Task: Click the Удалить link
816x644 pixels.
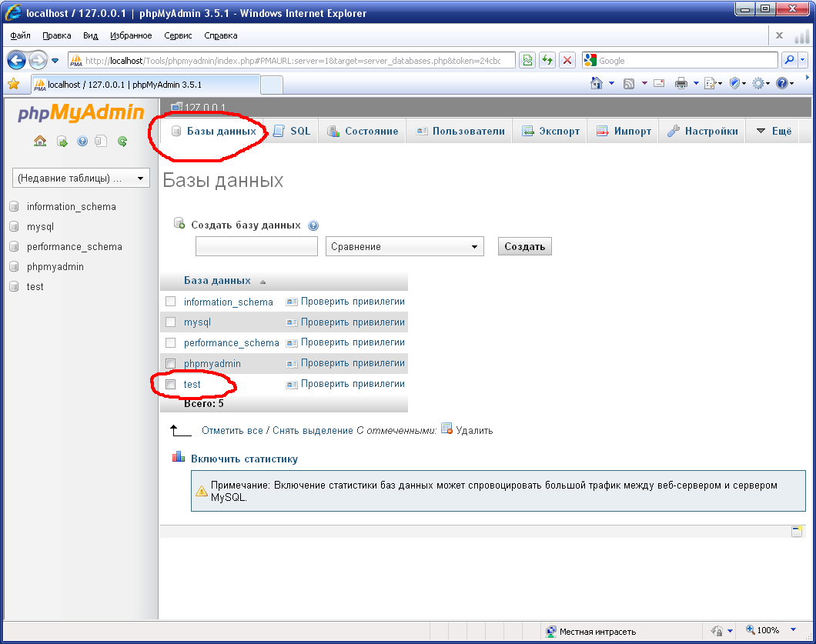Action: click(x=474, y=430)
